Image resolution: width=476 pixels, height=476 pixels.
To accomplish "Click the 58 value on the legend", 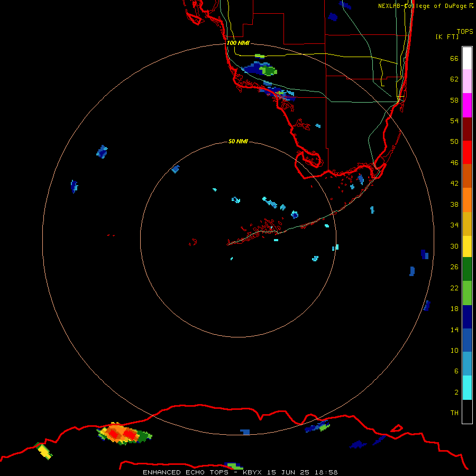I will (454, 100).
